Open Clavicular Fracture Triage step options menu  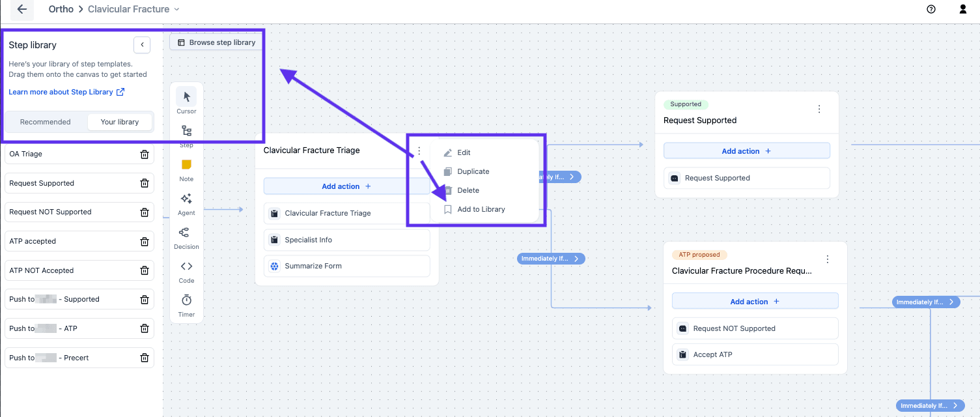(x=419, y=151)
